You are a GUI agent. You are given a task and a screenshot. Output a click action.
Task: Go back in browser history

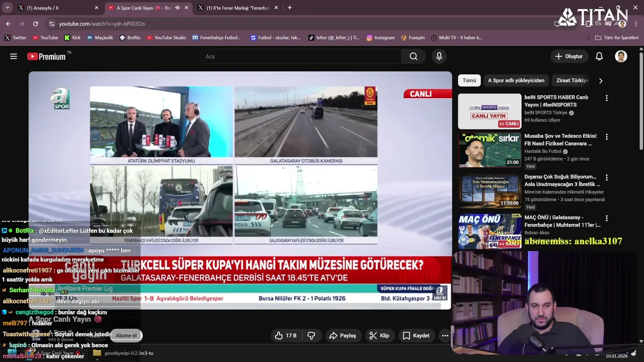pyautogui.click(x=8, y=24)
